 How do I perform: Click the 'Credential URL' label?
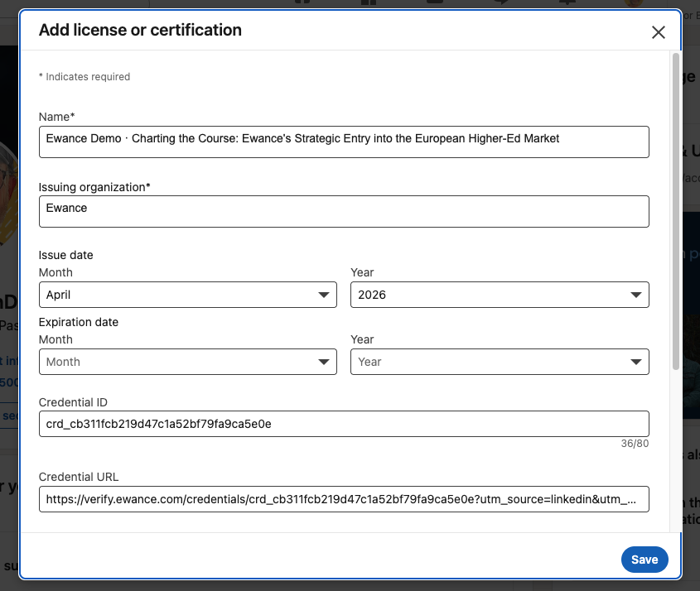click(79, 477)
